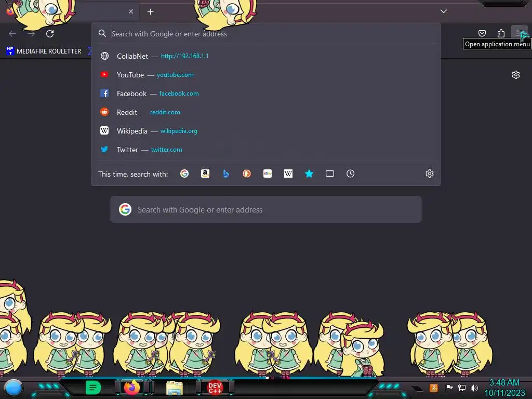Search this time with Wikipedia icon

[288, 174]
